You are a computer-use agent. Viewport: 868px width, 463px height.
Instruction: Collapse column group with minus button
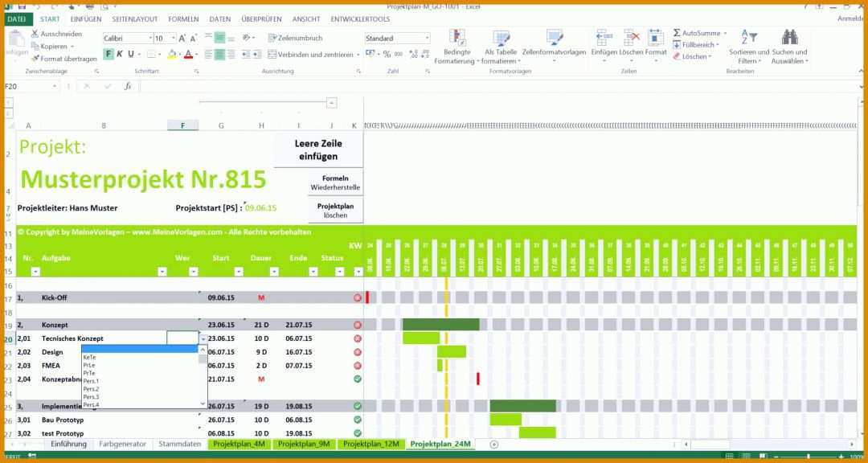(331, 103)
